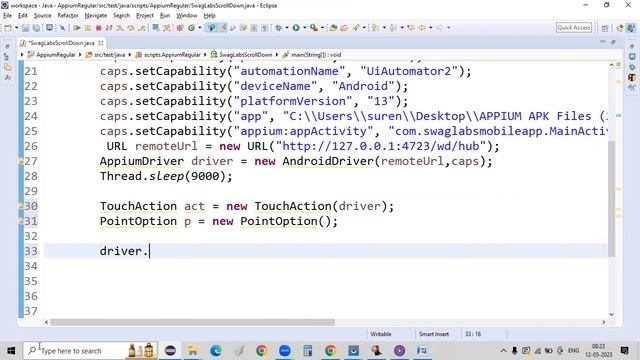Click the Previous Annotation toolbar icon
The height and width of the screenshot is (360, 640).
(392, 28)
